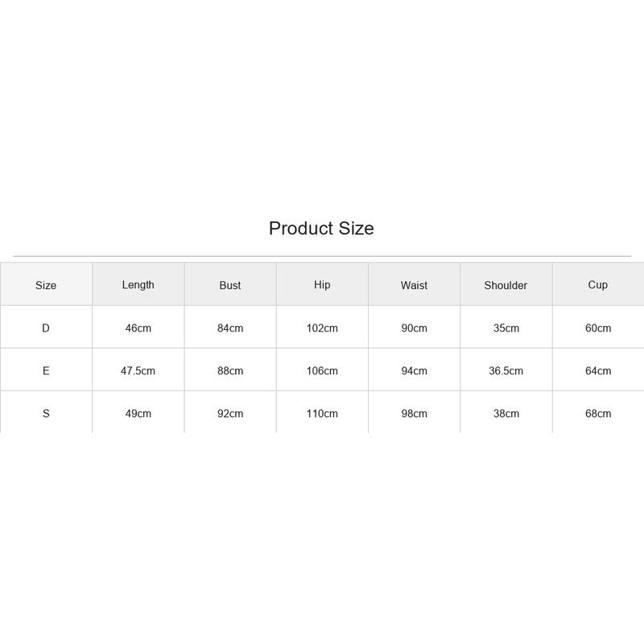Viewport: 644px width, 644px height.
Task: Click the Shoulder column header
Action: coord(506,285)
